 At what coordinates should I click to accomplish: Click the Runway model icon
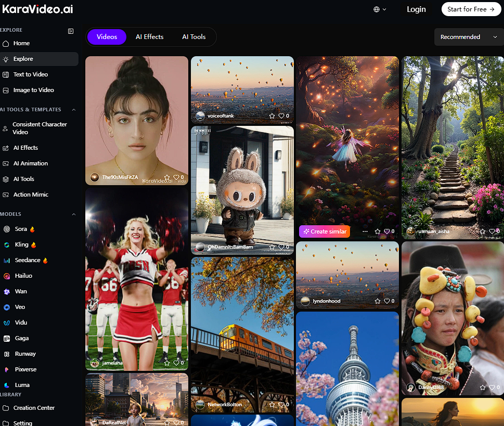(x=7, y=354)
